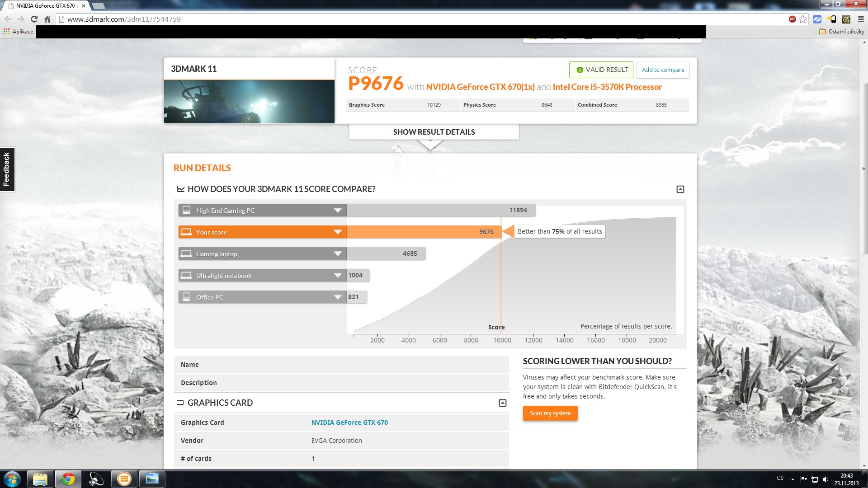868x488 pixels.
Task: Click the page vertical scrollbar thumb
Action: pyautogui.click(x=864, y=168)
